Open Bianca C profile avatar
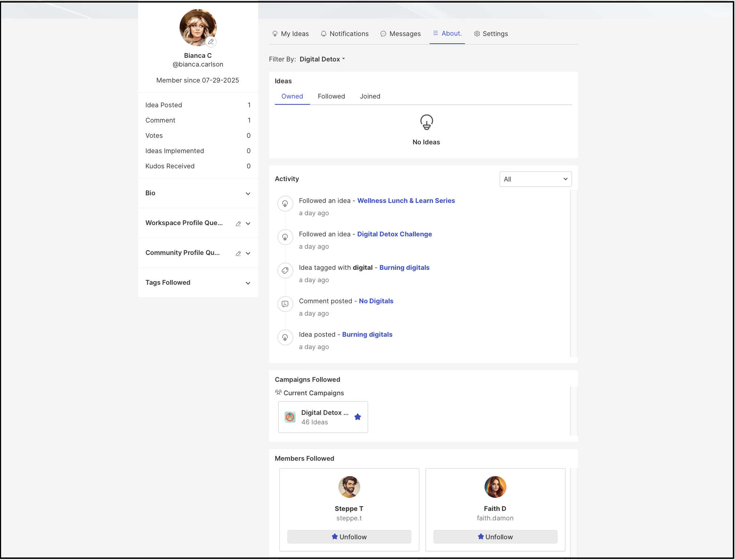The image size is (735, 560). (198, 28)
